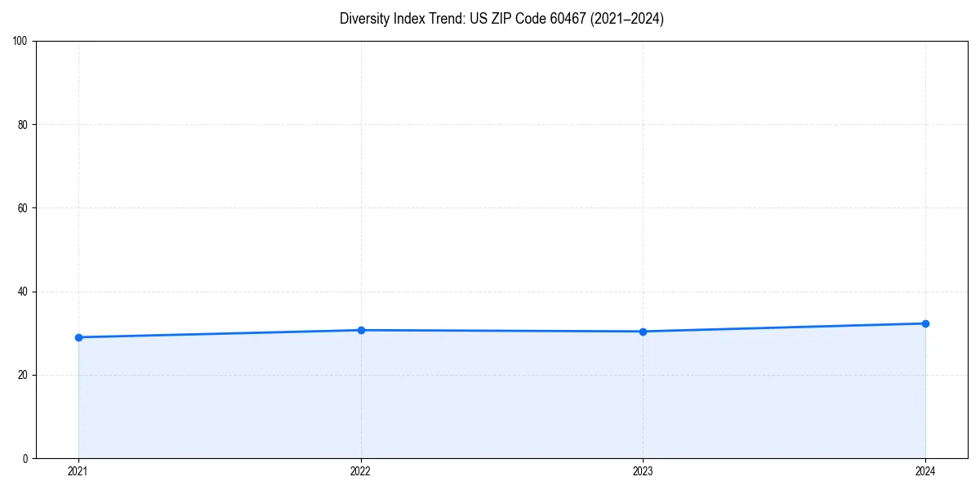Click the 2021 x-axis tick label
980x490 pixels.
78,470
